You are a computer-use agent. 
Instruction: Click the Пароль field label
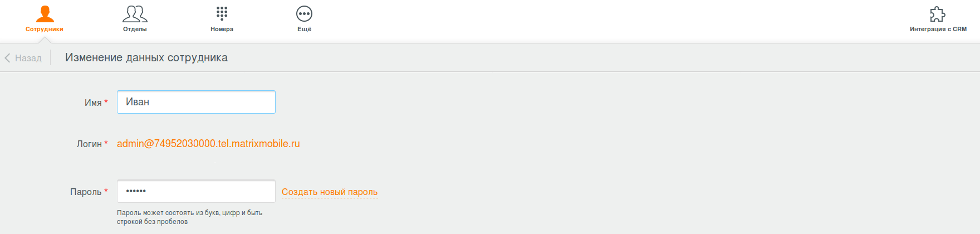point(86,192)
